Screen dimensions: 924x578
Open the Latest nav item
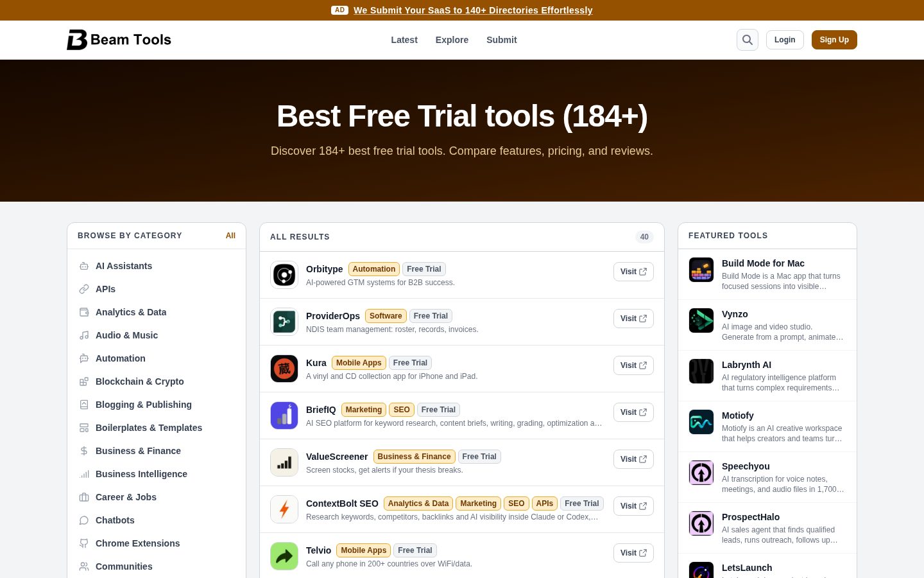pos(404,40)
